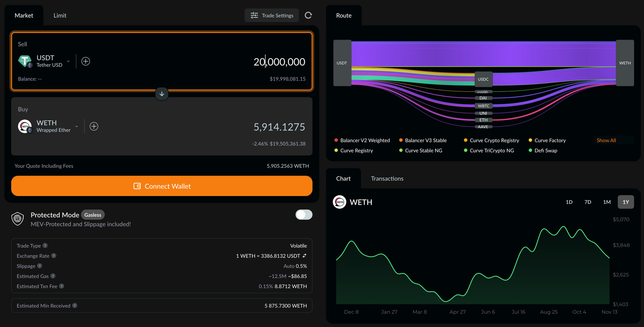
Task: Click the USDT Tether token logo
Action: pos(25,61)
